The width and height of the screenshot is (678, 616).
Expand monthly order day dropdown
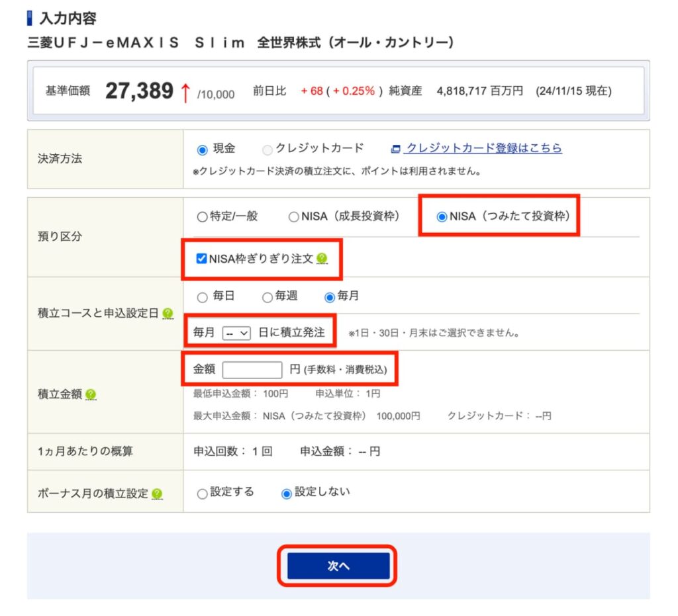click(236, 333)
